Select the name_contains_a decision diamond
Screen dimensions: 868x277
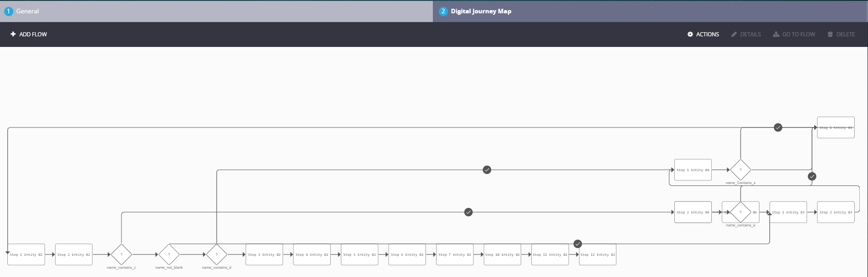click(x=741, y=212)
